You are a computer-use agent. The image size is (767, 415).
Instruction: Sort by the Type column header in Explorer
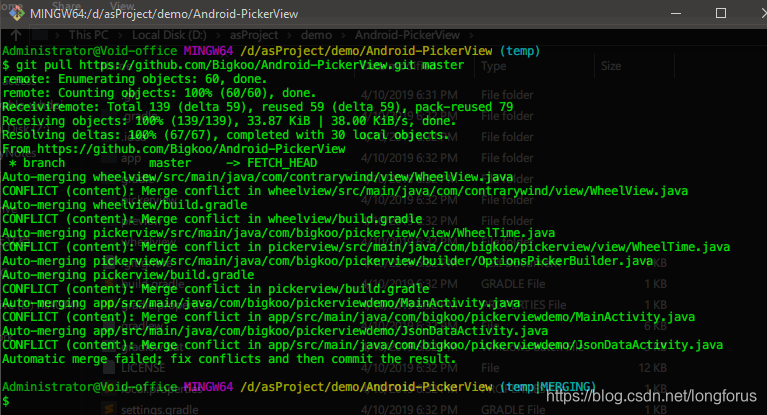(x=494, y=66)
